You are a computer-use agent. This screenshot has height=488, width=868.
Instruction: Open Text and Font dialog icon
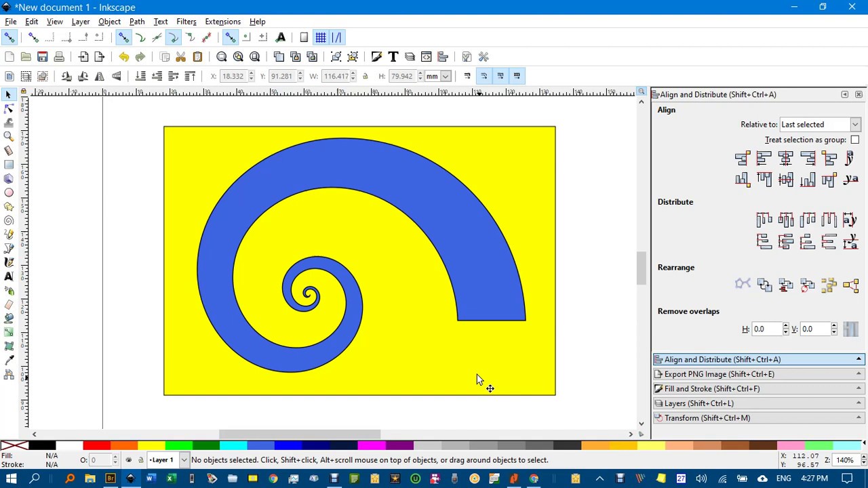(393, 57)
